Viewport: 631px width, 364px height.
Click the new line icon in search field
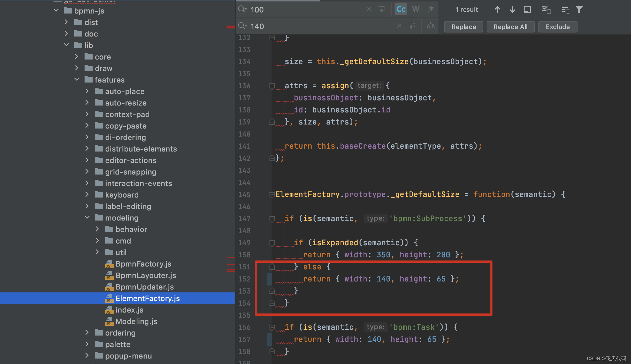coord(382,9)
